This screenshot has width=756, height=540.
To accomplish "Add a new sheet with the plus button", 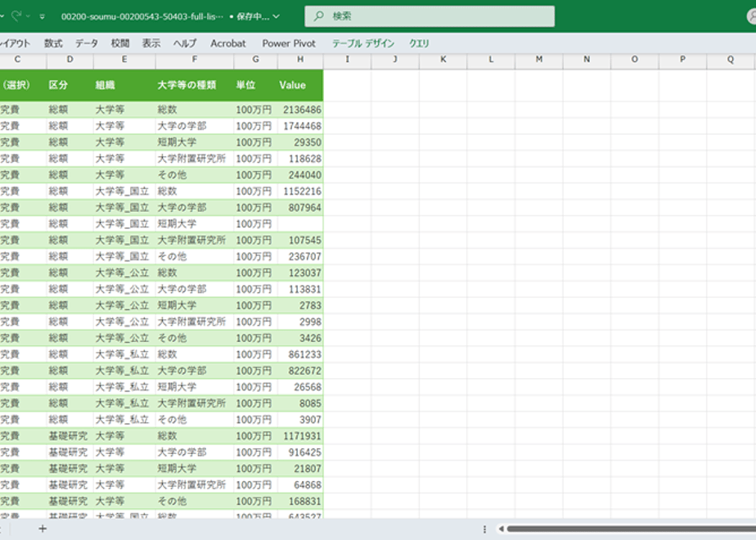I will click(43, 529).
